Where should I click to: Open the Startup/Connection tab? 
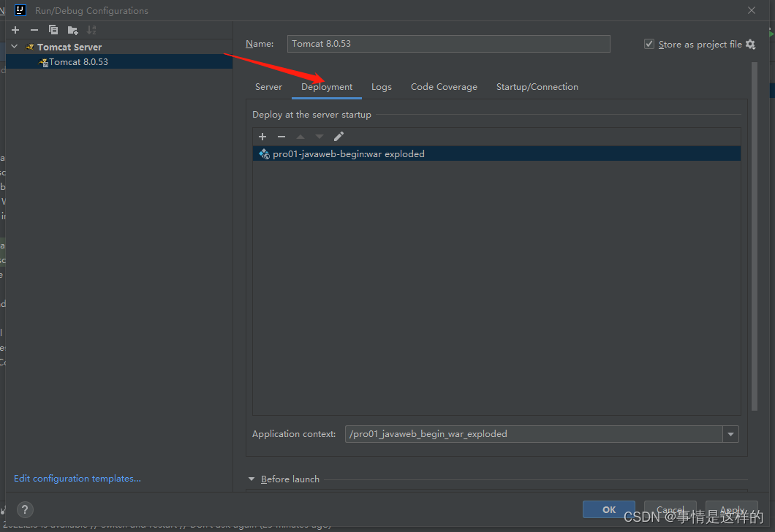[x=537, y=87]
